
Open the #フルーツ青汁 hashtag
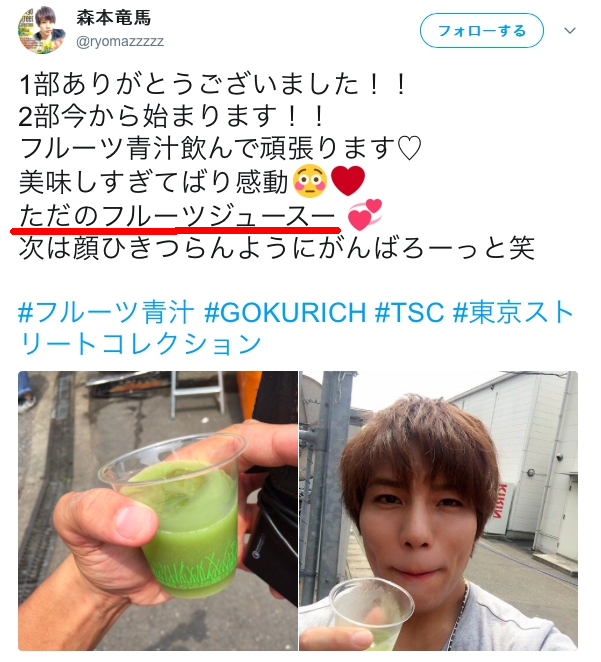pos(106,313)
